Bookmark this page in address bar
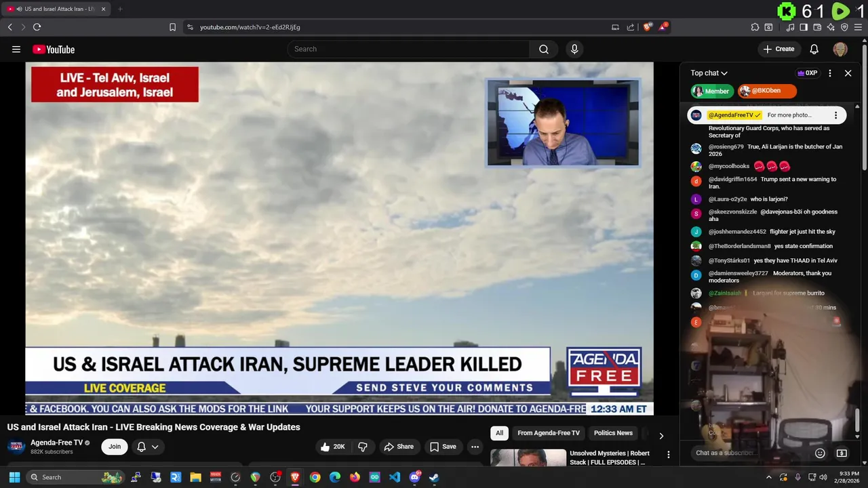This screenshot has height=488, width=868. point(172,27)
